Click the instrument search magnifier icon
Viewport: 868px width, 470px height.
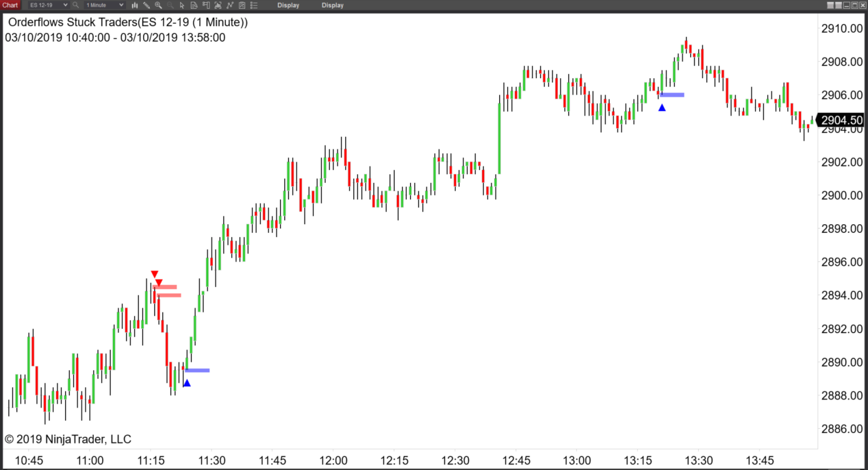pyautogui.click(x=76, y=5)
